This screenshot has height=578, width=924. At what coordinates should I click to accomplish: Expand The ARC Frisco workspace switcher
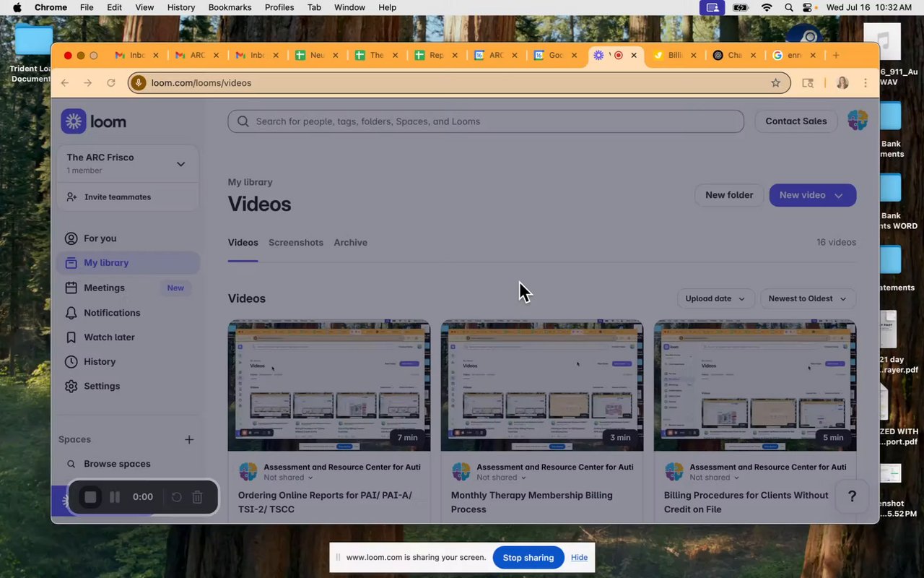tap(128, 163)
